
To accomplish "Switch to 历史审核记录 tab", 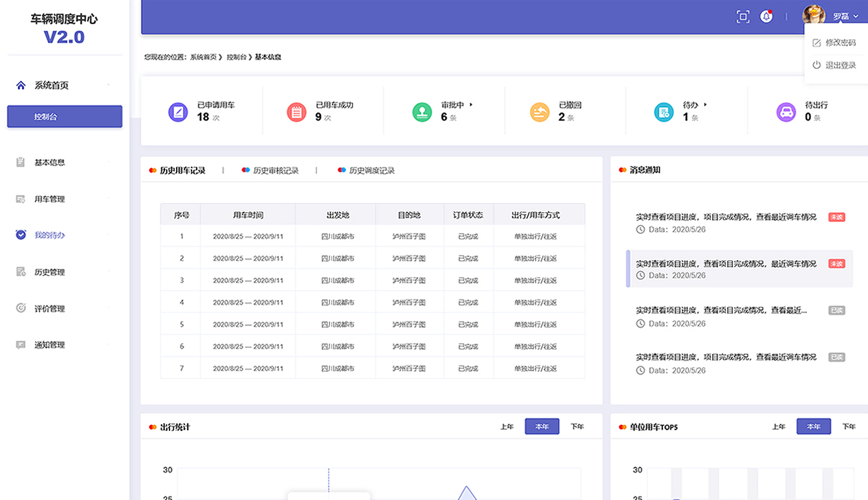I will (x=276, y=171).
